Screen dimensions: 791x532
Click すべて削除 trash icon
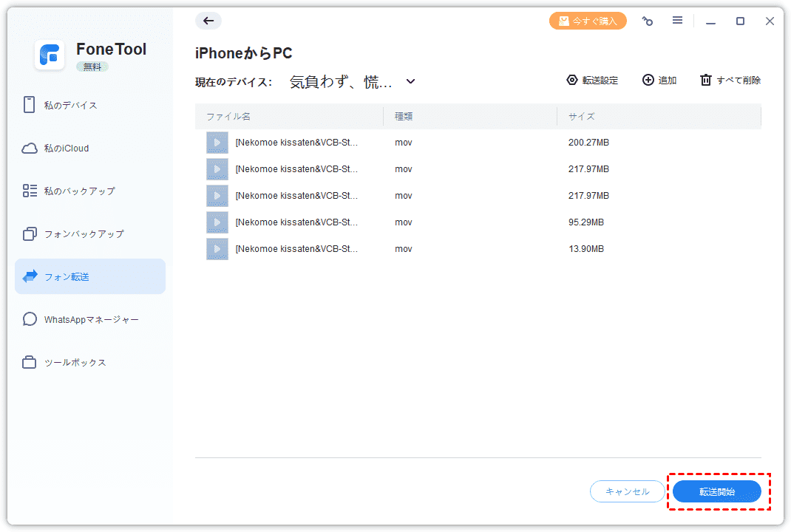pyautogui.click(x=706, y=81)
